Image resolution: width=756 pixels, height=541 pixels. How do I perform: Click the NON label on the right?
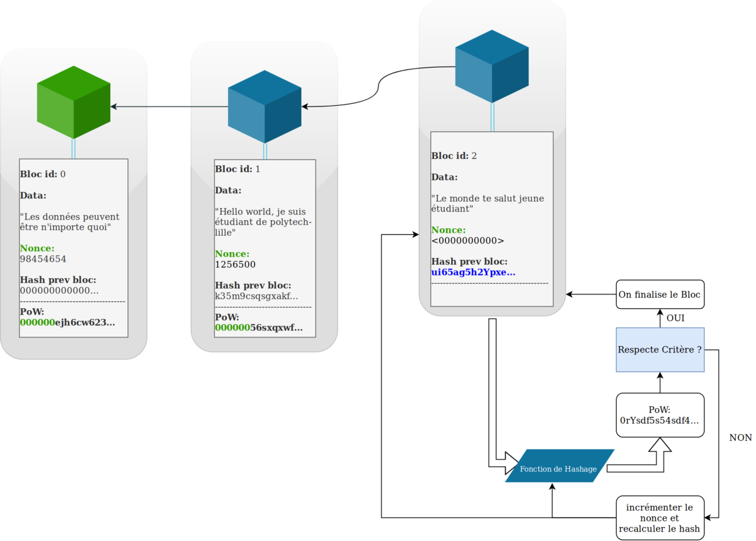pos(740,437)
